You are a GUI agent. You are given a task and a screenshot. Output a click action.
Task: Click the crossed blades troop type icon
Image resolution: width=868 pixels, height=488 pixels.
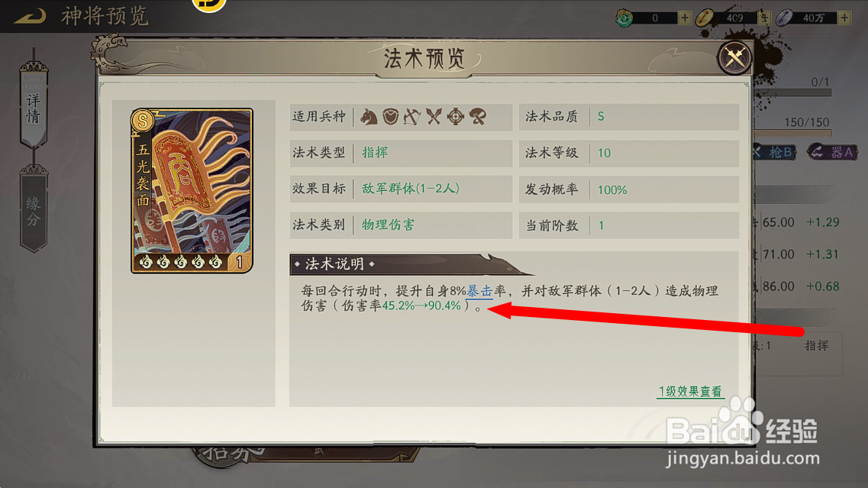click(x=434, y=117)
